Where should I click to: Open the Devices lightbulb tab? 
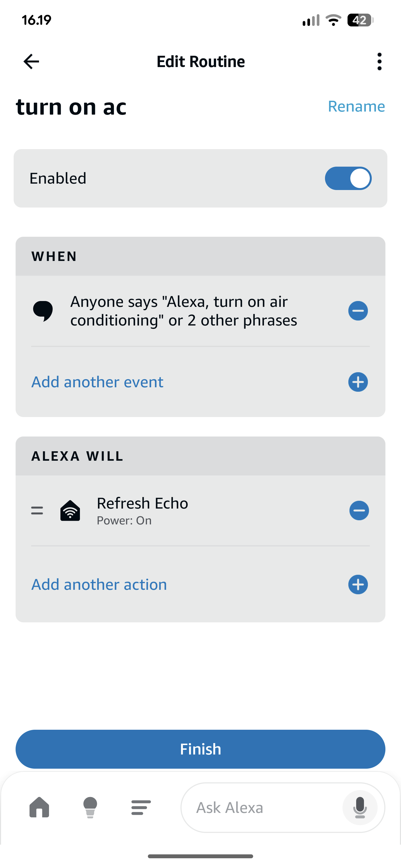[x=90, y=807]
